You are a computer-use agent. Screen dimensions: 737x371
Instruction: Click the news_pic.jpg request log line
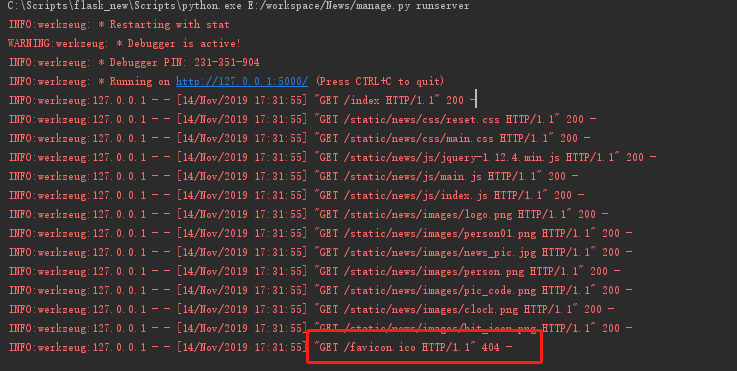click(321, 252)
